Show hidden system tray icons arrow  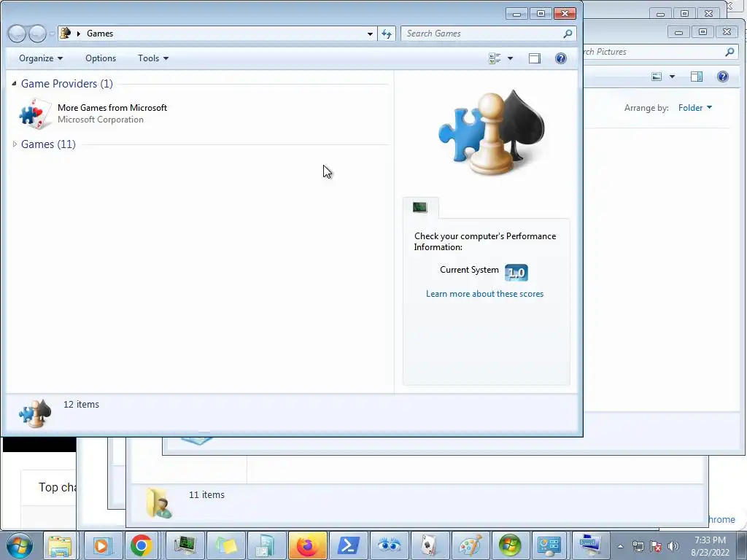click(620, 546)
